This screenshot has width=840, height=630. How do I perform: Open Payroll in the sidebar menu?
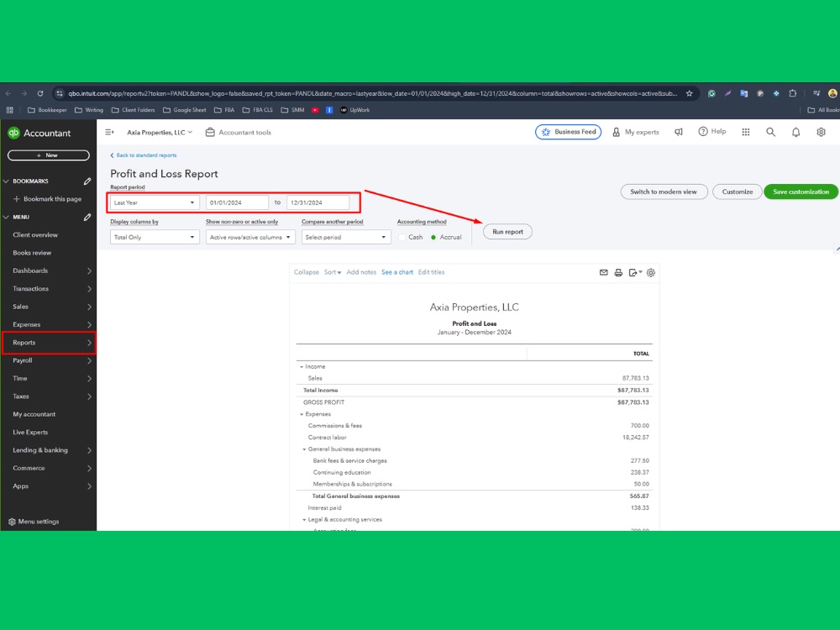(x=49, y=360)
